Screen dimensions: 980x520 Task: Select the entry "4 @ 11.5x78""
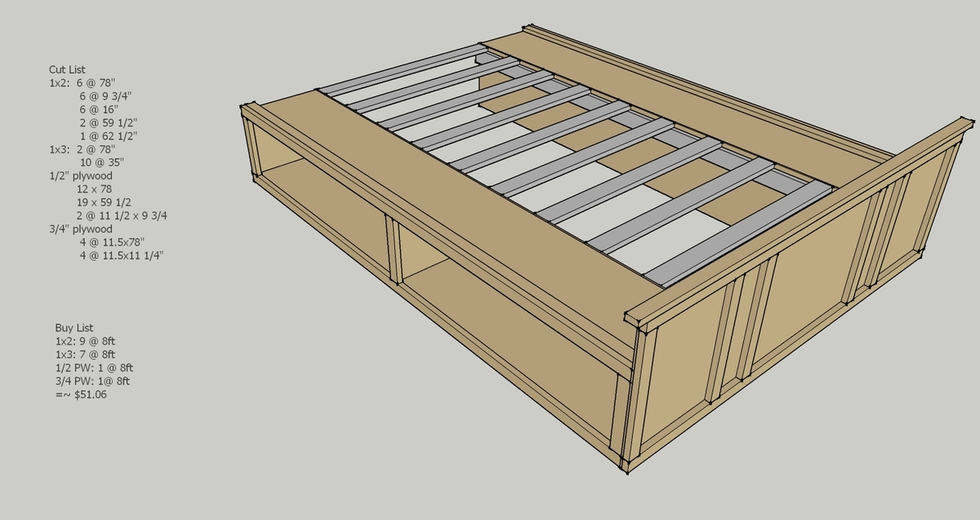pyautogui.click(x=112, y=242)
